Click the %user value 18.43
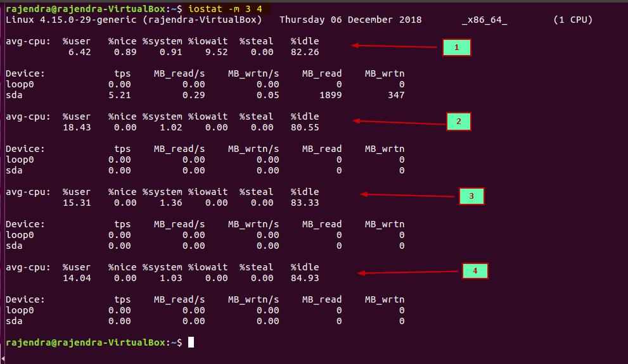The image size is (628, 364). click(77, 128)
